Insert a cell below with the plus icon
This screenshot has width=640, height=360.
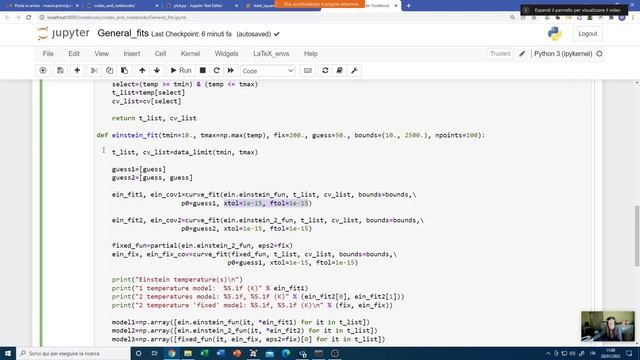(x=77, y=71)
